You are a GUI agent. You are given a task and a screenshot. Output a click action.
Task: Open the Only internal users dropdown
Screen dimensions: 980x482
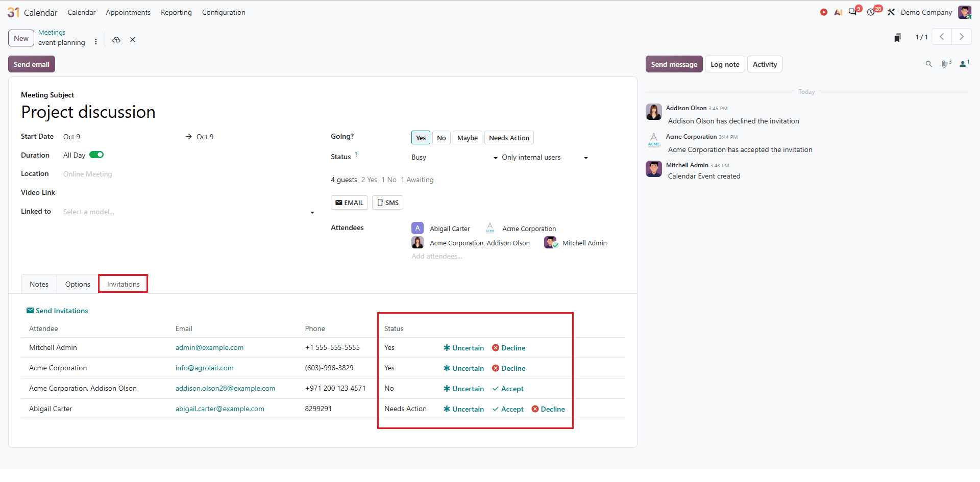tap(545, 158)
